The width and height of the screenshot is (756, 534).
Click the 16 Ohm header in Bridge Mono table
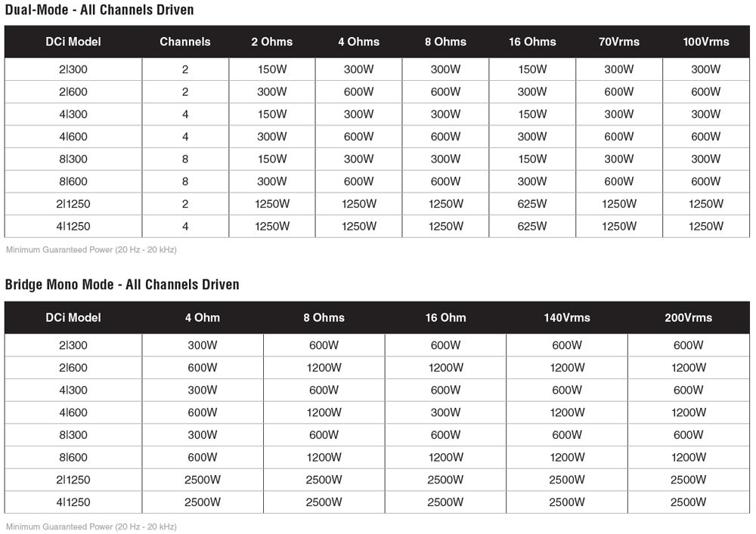point(445,318)
